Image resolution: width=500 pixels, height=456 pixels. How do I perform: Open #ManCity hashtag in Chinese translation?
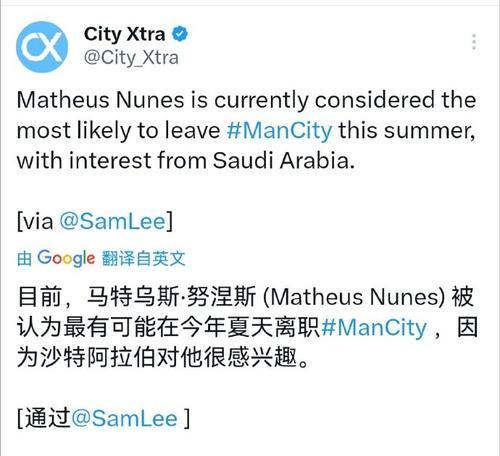click(x=374, y=328)
